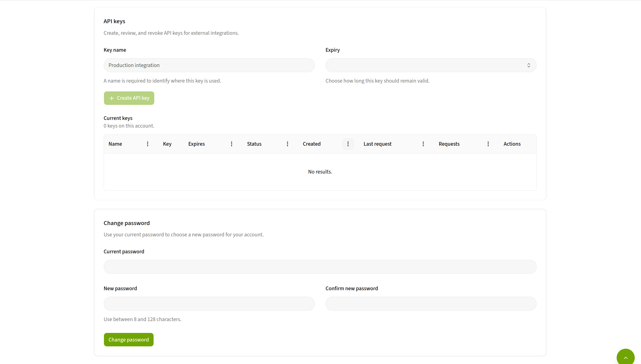
Task: Click the 'Use your current password' description
Action: pyautogui.click(x=184, y=235)
